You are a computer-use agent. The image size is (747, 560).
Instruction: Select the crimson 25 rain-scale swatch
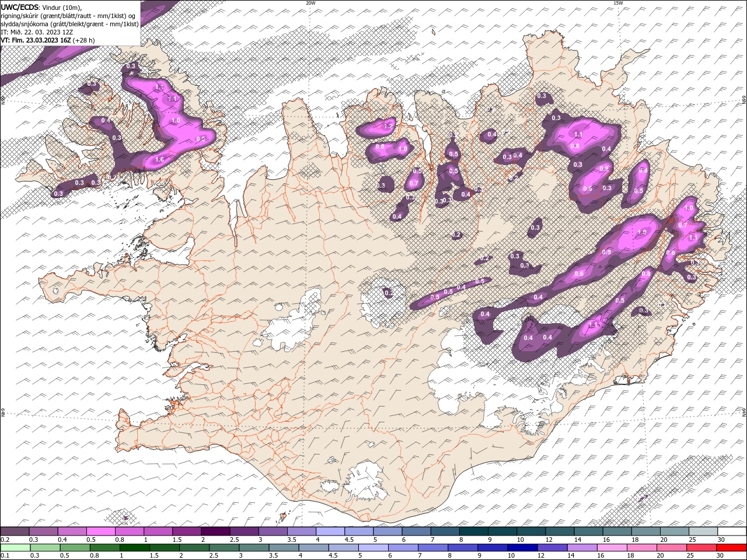point(701,548)
